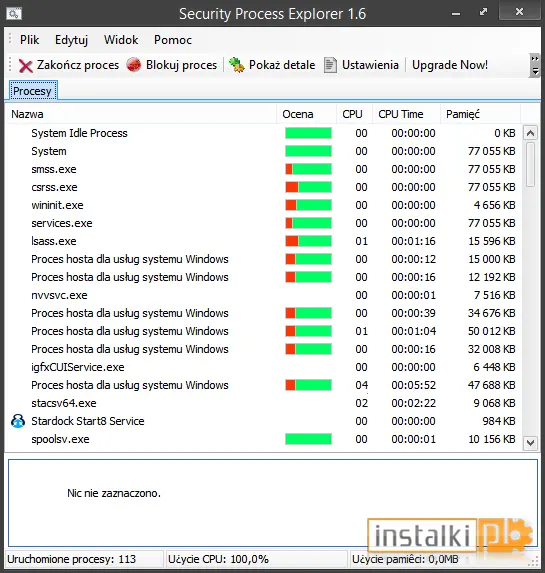Select host process row with 50 012 KB
This screenshot has height=573, width=545.
263,331
